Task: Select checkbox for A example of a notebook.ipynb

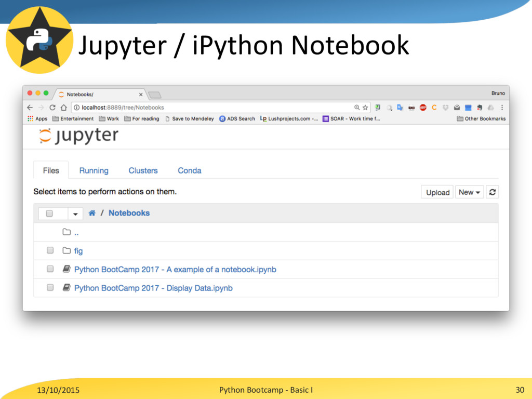Action: (50, 269)
